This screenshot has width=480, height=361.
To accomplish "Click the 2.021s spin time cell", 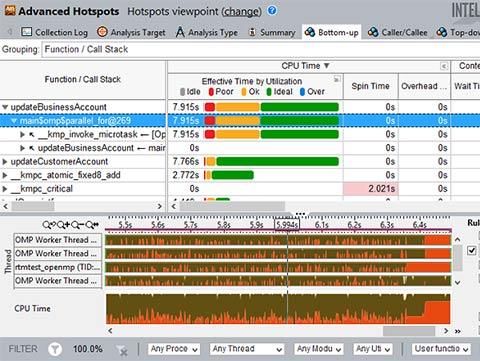I will [x=371, y=189].
